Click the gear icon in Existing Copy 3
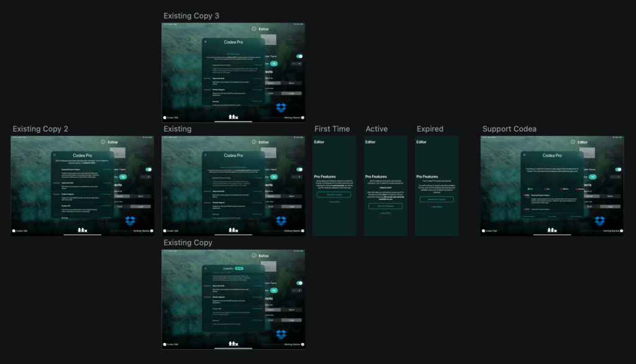636x364 pixels. 254,29
